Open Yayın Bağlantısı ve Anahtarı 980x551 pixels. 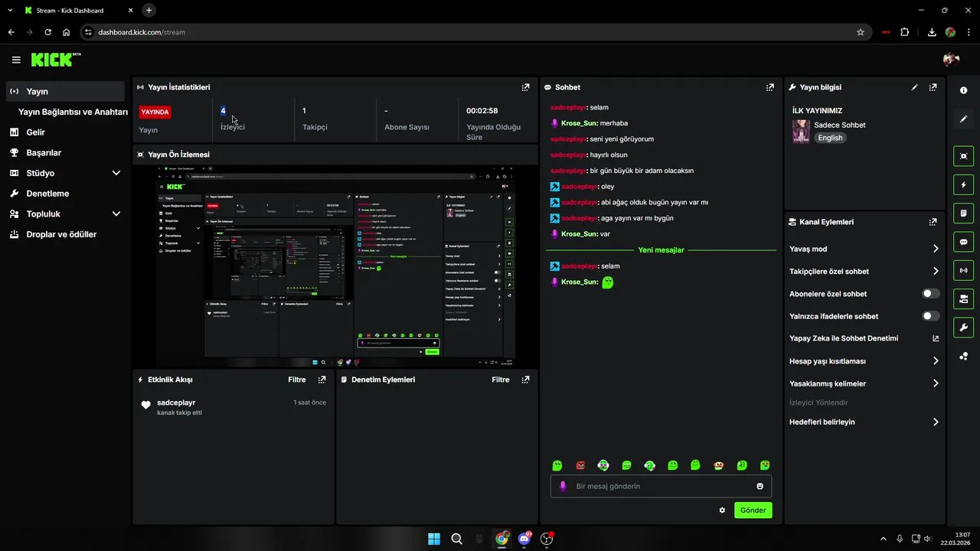[x=73, y=112]
